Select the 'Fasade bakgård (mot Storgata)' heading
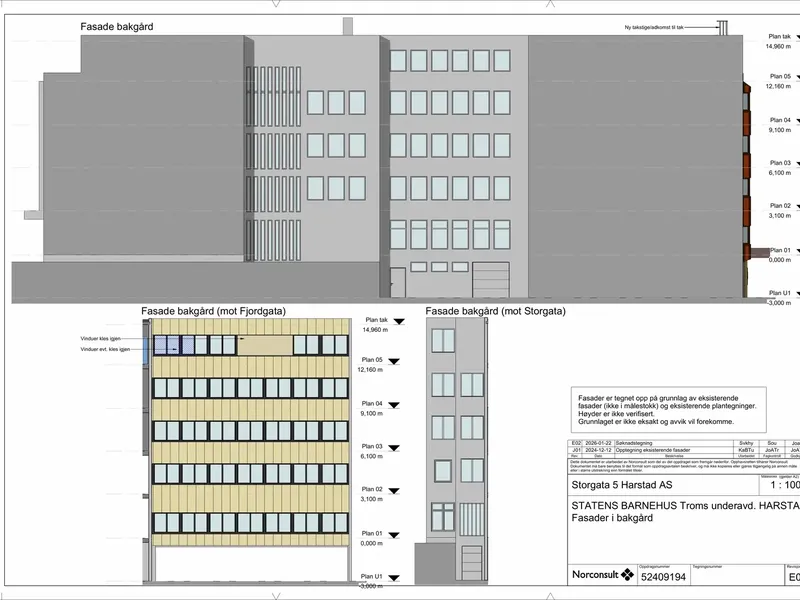The width and height of the screenshot is (800, 600). [495, 311]
